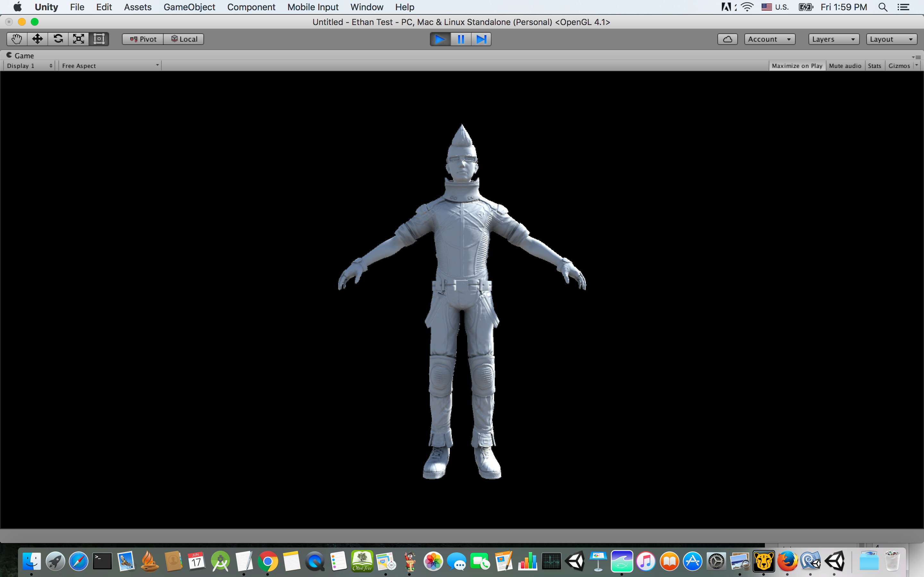
Task: Select the Move tool
Action: click(37, 38)
